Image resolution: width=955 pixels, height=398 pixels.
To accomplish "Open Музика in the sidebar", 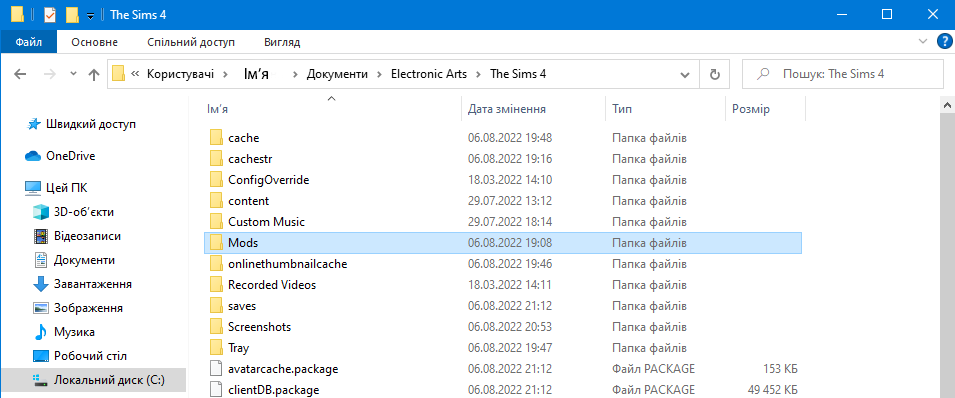I will click(x=74, y=333).
